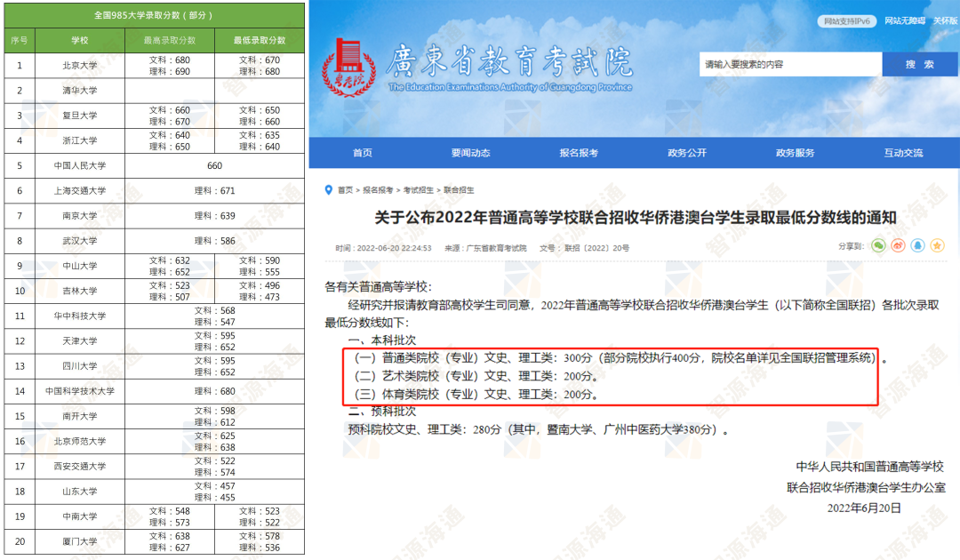
Task: Click the 2022年6月20日 date at the bottom
Action: (x=864, y=508)
